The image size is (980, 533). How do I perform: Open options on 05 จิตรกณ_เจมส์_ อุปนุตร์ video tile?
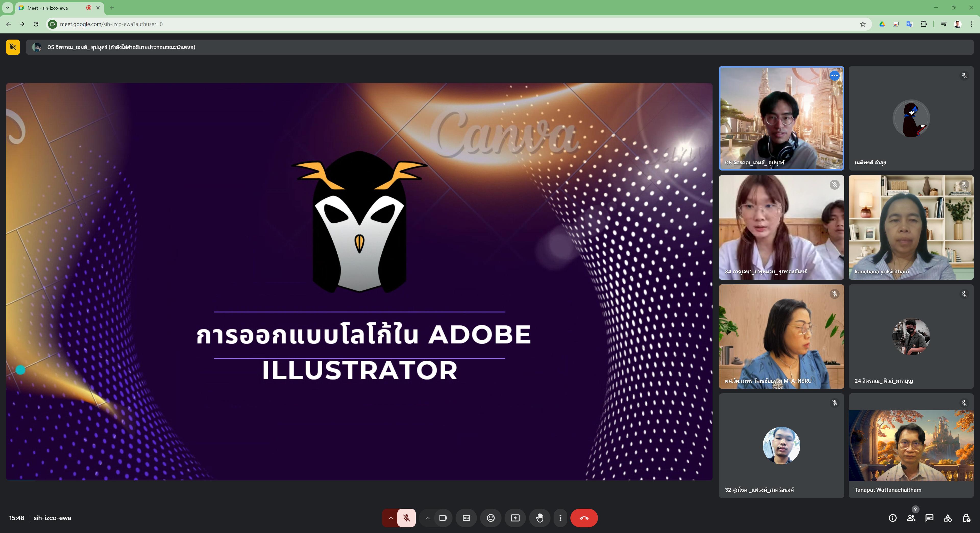click(x=834, y=76)
